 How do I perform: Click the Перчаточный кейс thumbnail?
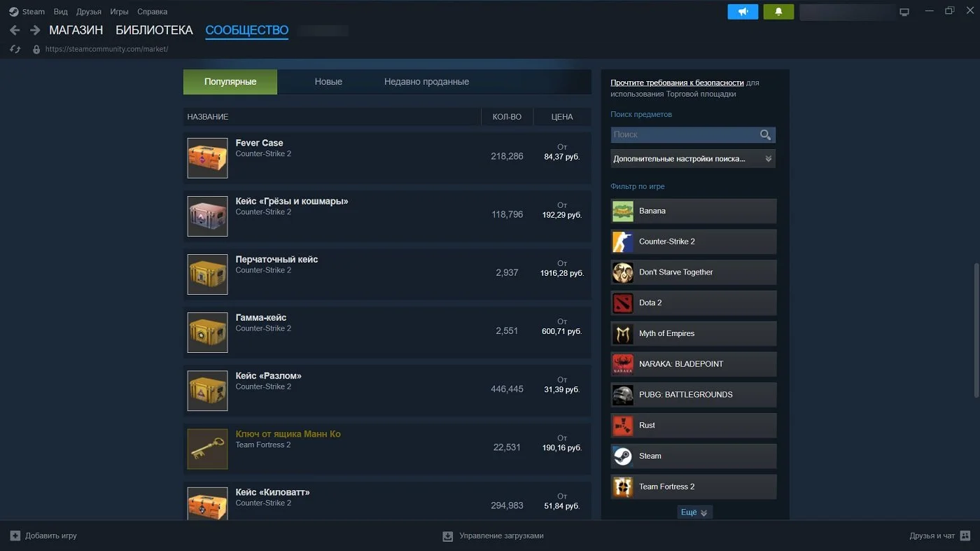pyautogui.click(x=207, y=274)
